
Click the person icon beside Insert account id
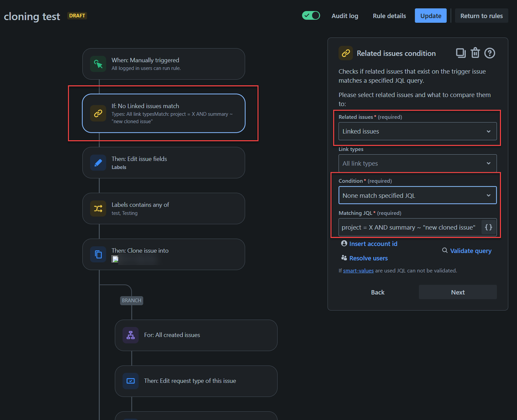[x=344, y=243]
